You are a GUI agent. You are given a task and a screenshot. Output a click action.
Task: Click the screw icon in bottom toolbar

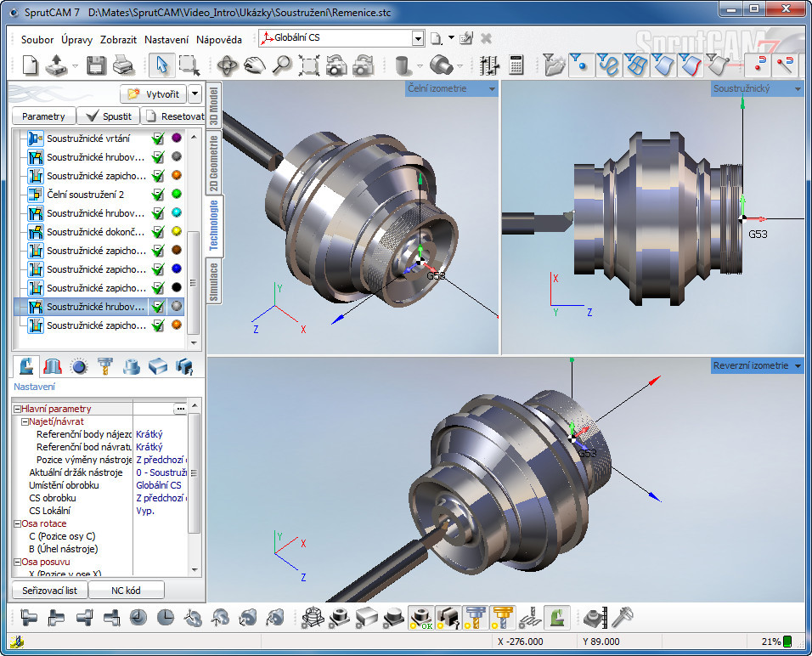(621, 618)
